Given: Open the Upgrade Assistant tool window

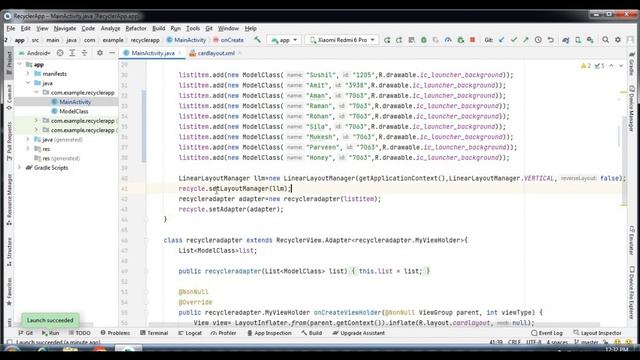Looking at the screenshot, I should click(x=359, y=333).
